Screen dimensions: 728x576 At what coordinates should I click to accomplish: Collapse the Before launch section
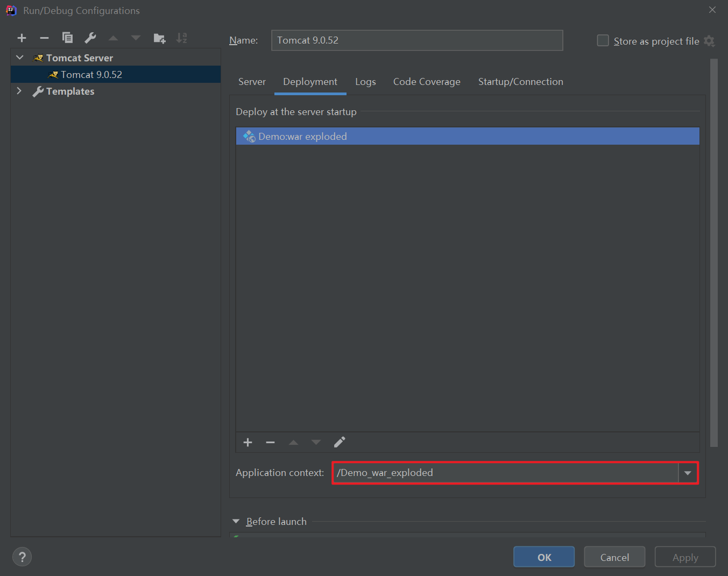(236, 522)
